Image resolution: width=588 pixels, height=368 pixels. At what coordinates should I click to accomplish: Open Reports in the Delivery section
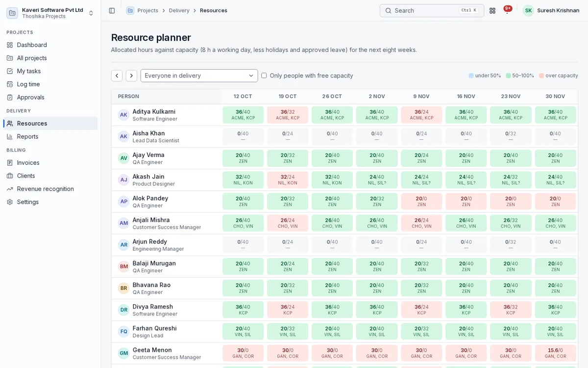coord(50,136)
